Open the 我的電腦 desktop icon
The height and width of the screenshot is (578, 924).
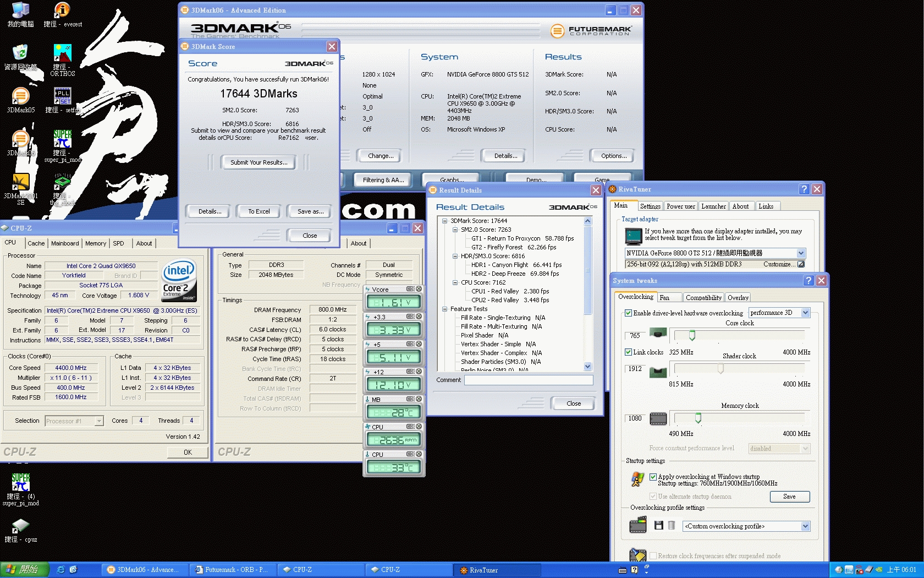[x=20, y=14]
